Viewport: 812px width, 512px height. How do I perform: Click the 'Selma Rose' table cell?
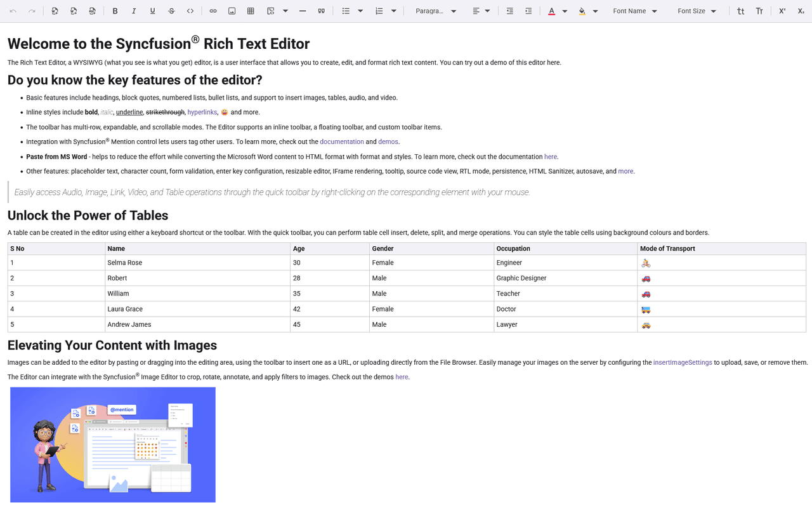tap(198, 263)
